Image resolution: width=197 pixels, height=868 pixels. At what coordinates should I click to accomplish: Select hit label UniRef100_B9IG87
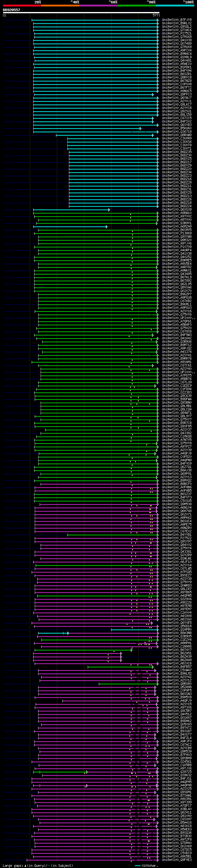click(177, 731)
